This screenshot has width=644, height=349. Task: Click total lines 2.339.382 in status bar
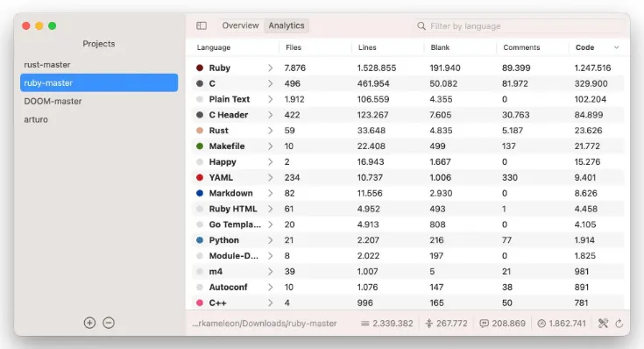[393, 324]
